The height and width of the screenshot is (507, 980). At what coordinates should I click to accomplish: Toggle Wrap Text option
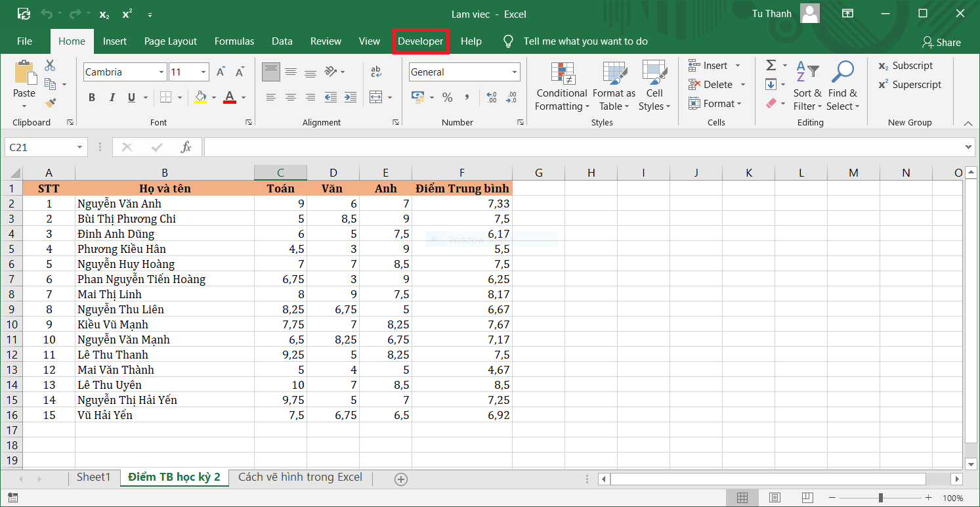pyautogui.click(x=376, y=72)
